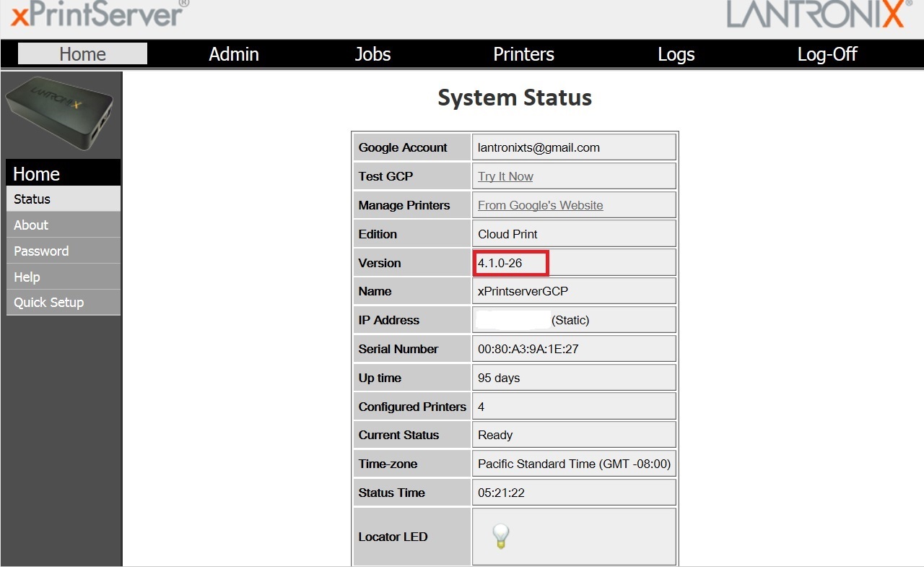This screenshot has width=924, height=567.
Task: Open the Admin menu
Action: point(234,54)
